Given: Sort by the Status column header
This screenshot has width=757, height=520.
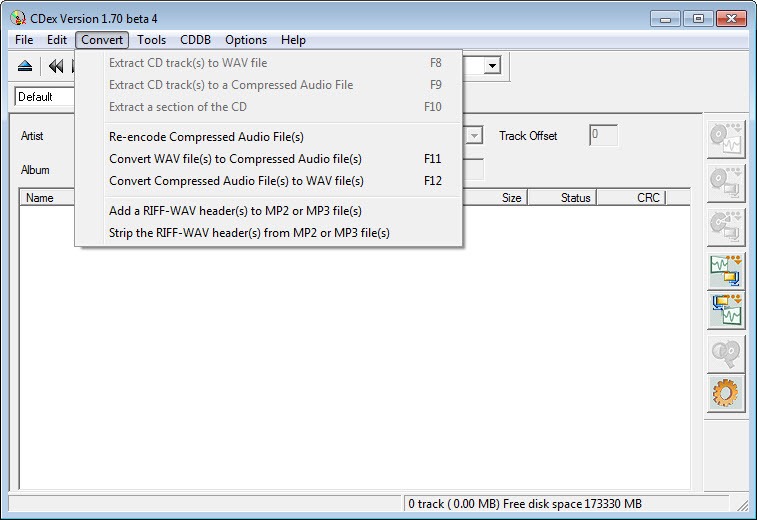Looking at the screenshot, I should coord(563,197).
